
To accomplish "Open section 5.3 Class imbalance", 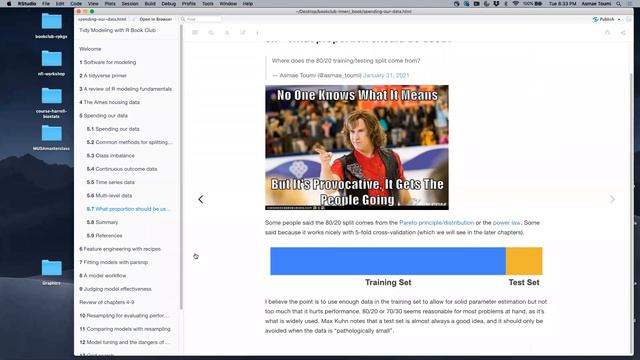I will [111, 156].
